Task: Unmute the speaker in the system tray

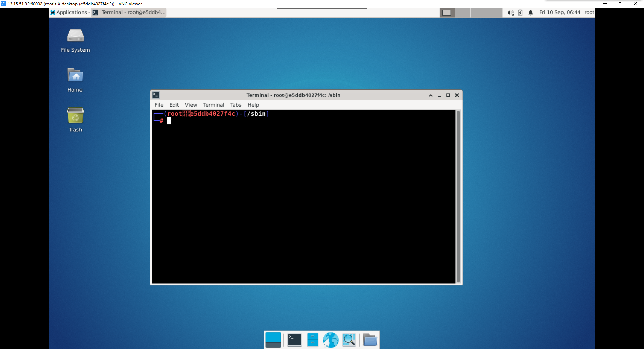Action: tap(511, 12)
